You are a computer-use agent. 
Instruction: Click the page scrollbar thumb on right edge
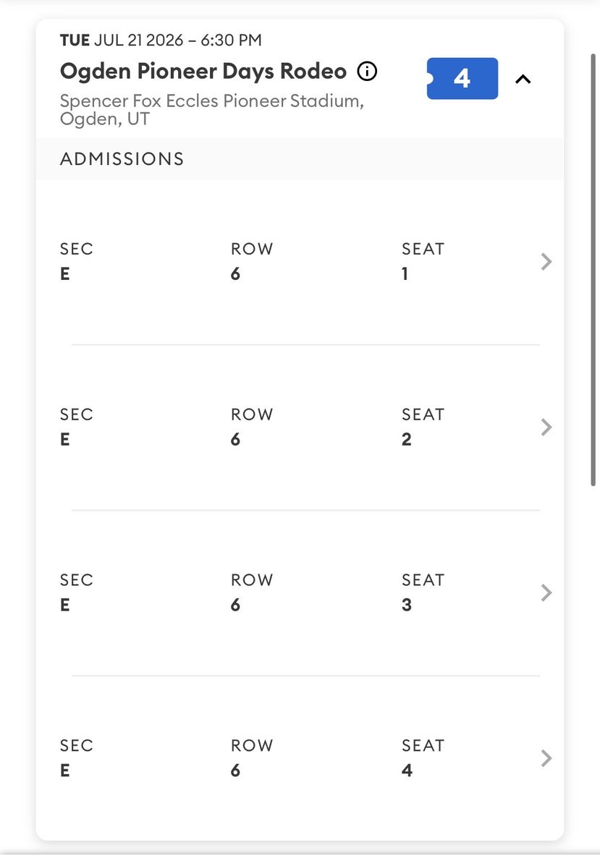pos(594,260)
